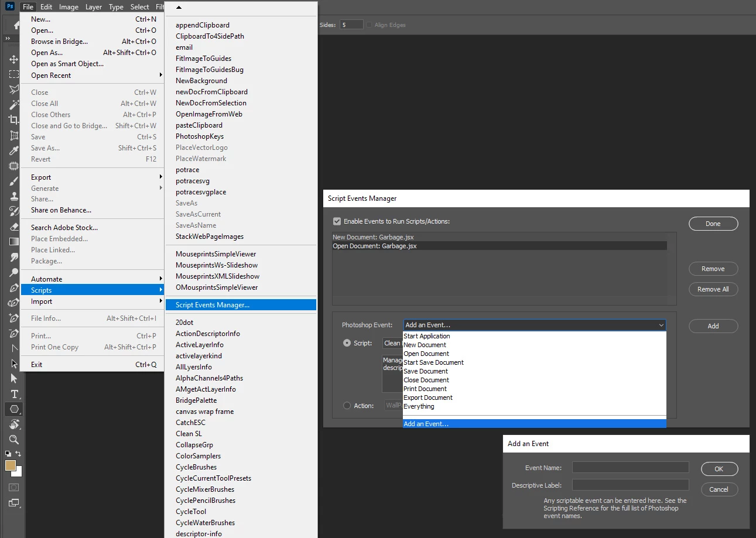Focus the Event Name input field

(x=631, y=467)
